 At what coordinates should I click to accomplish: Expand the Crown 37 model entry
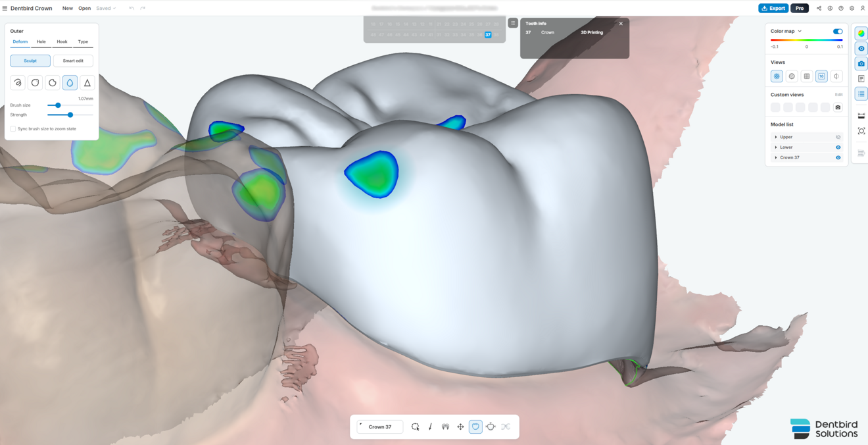pyautogui.click(x=777, y=157)
